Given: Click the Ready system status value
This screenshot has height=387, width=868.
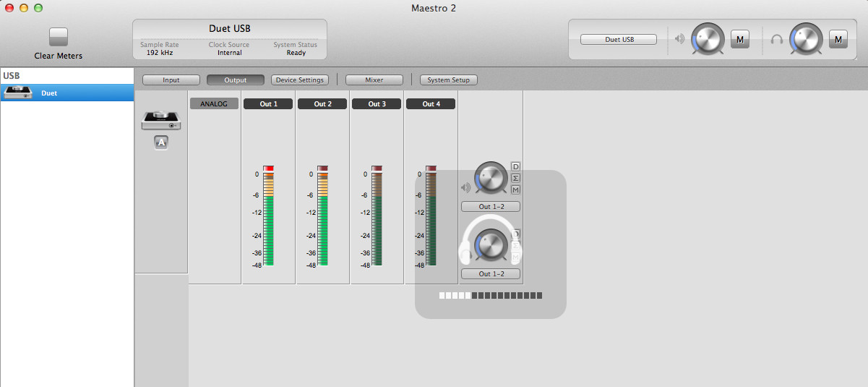Looking at the screenshot, I should click(x=296, y=53).
